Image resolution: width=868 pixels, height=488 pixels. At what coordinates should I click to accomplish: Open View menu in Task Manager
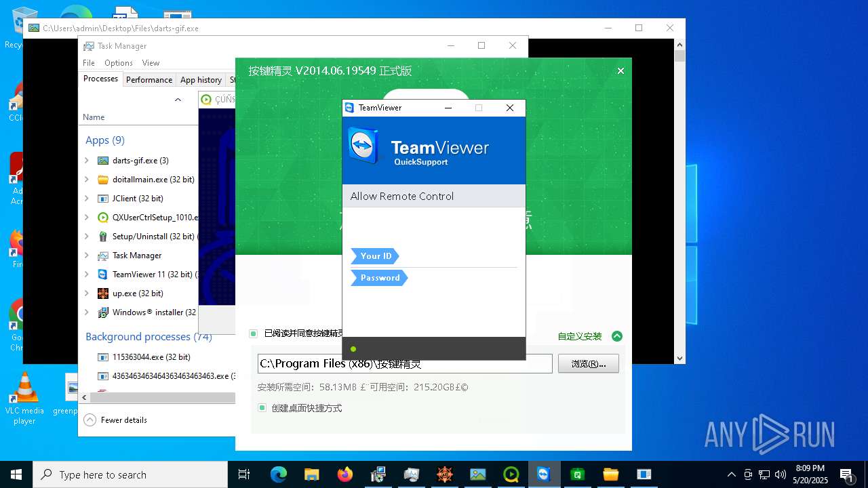pos(151,63)
